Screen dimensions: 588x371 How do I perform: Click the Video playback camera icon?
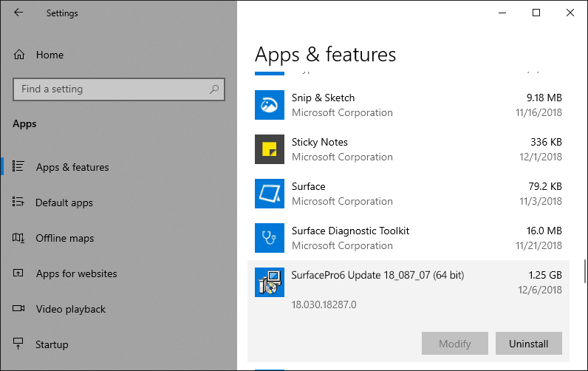tap(18, 308)
